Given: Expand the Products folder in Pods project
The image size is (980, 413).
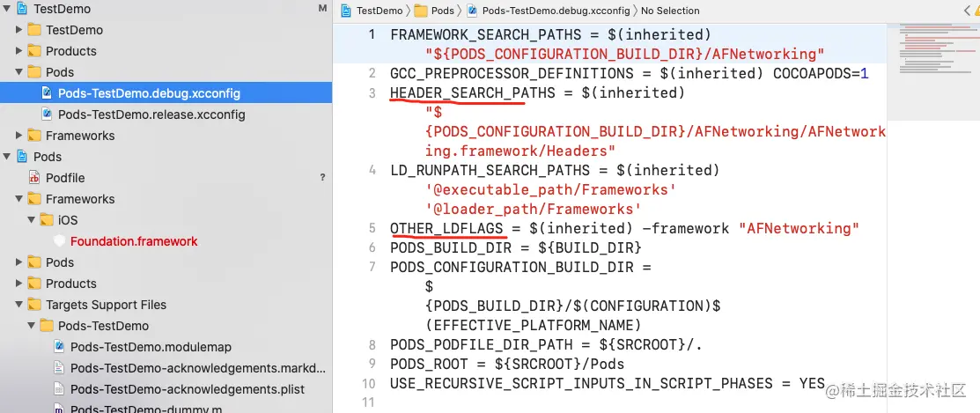Looking at the screenshot, I should coord(18,284).
